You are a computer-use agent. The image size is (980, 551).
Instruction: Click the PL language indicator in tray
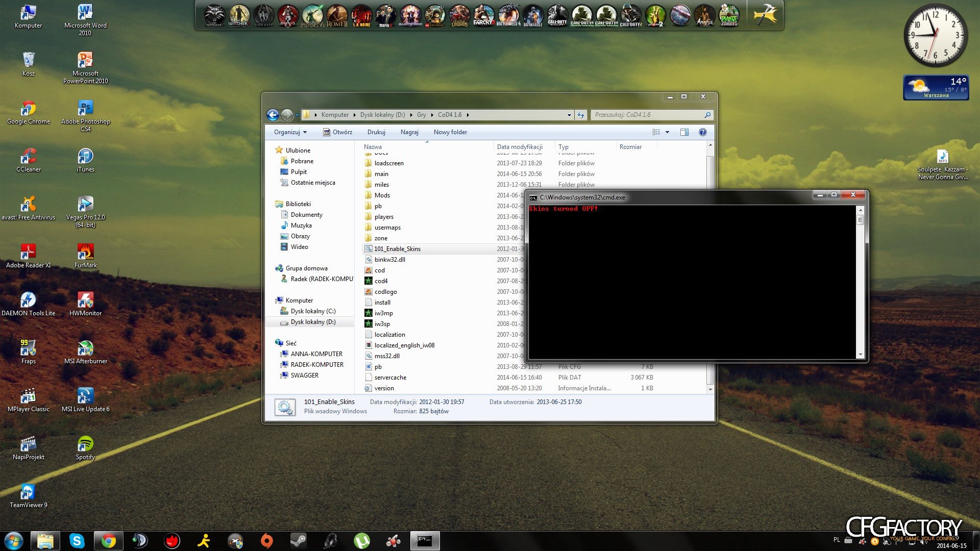(836, 539)
